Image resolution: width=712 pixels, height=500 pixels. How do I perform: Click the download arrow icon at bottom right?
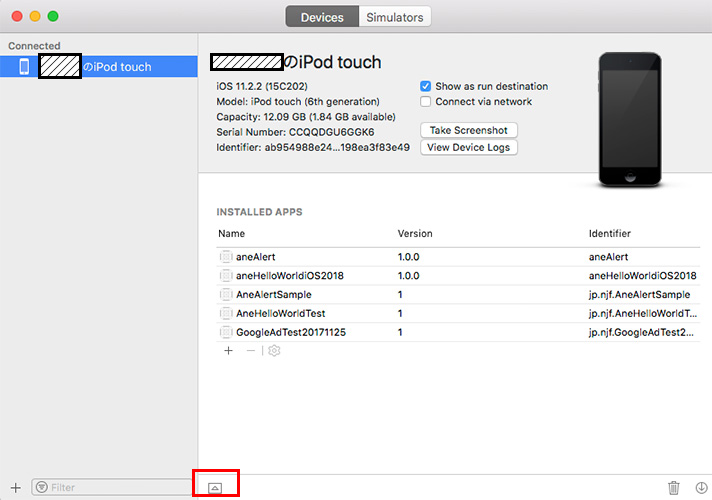702,488
